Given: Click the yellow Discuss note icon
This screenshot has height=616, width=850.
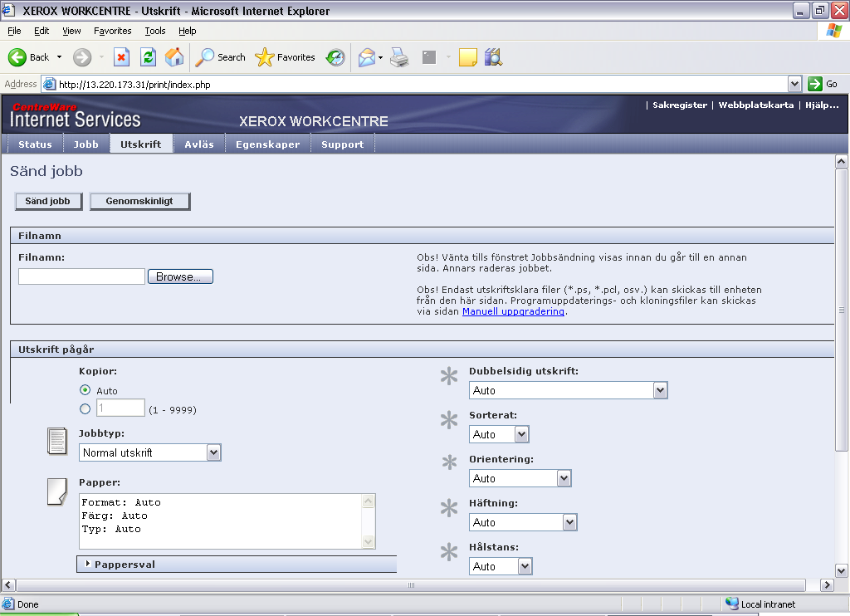Looking at the screenshot, I should click(x=468, y=57).
